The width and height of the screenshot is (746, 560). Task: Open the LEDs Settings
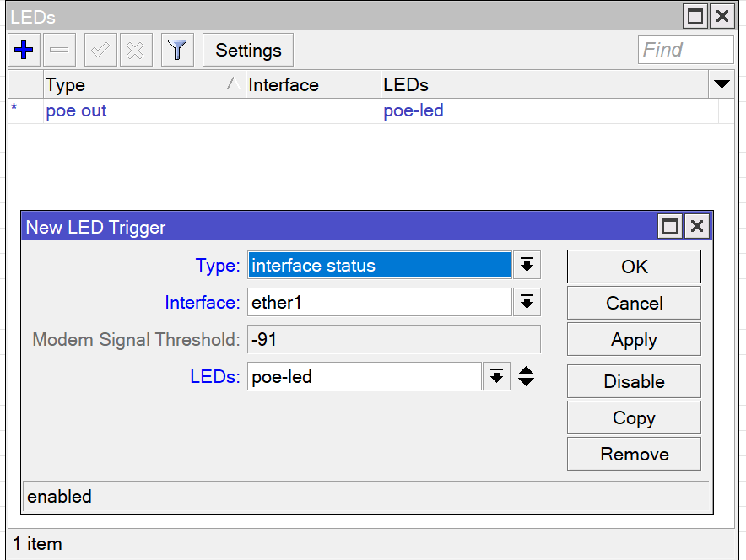pos(247,50)
